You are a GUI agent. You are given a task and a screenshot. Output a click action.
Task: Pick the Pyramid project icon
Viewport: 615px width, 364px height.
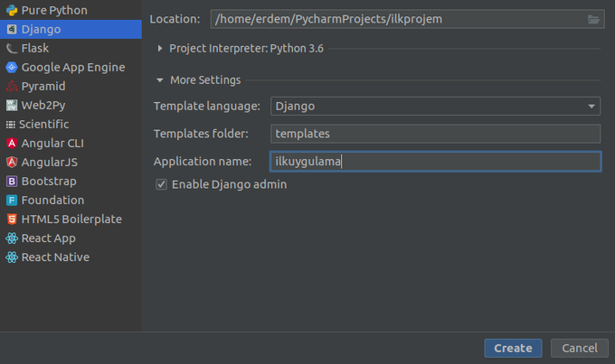pyautogui.click(x=12, y=86)
